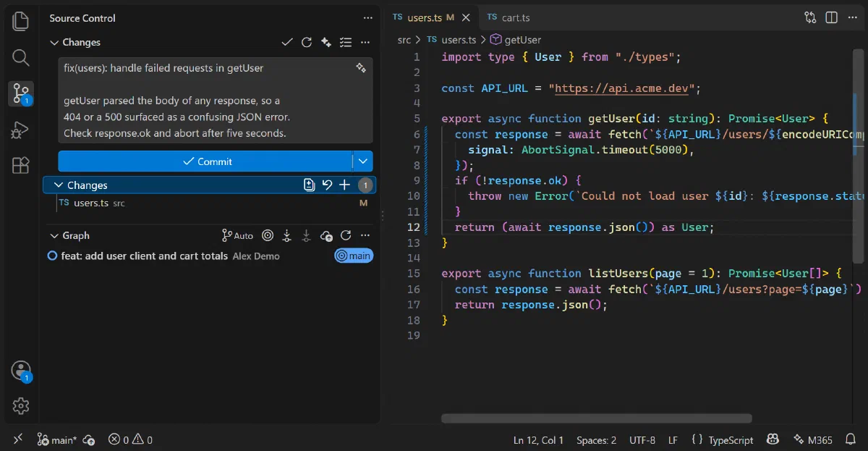Toggle the Auto branch filter in Graph
The height and width of the screenshot is (451, 868).
(237, 235)
